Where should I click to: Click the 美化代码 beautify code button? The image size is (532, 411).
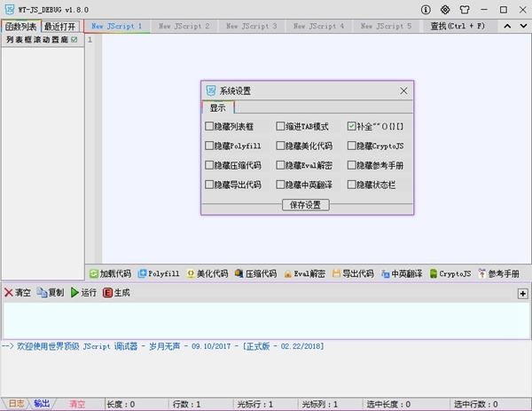[207, 273]
